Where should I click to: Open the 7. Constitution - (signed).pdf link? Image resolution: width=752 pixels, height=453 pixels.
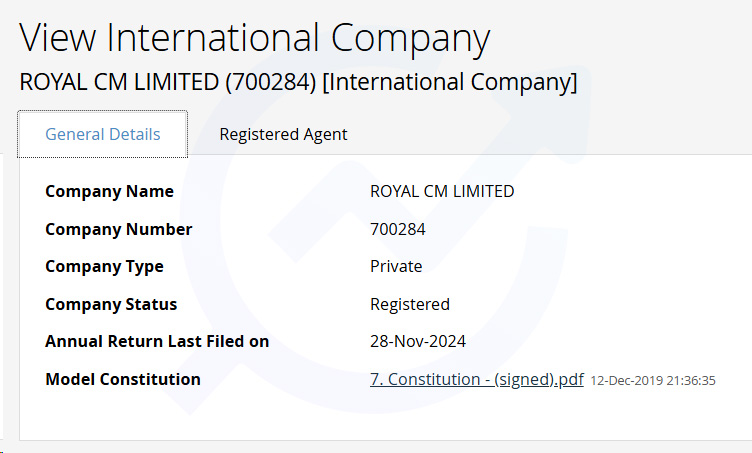click(x=477, y=379)
